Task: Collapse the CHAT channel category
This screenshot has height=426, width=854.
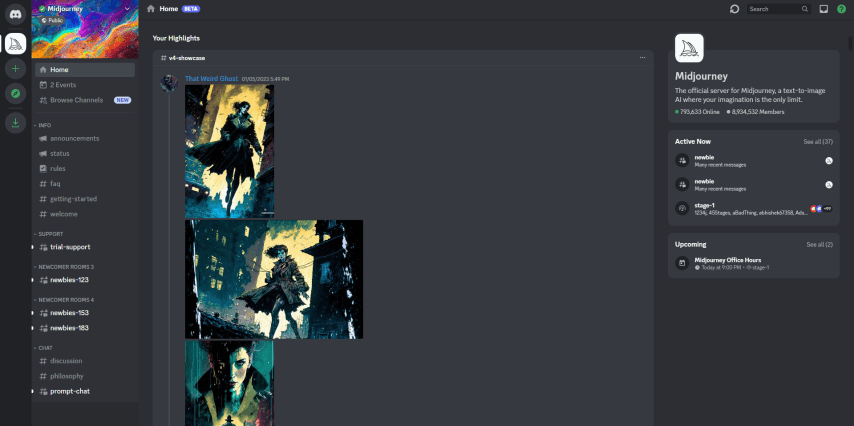Action: coord(45,348)
